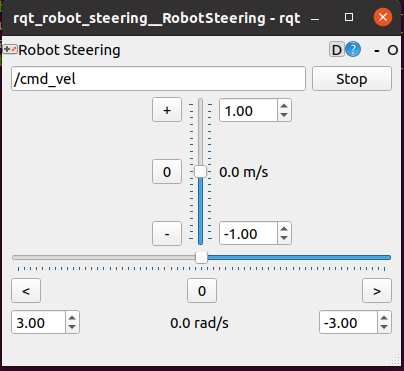Click the vertical linear velocity slider handle
The height and width of the screenshot is (371, 404).
pyautogui.click(x=200, y=172)
